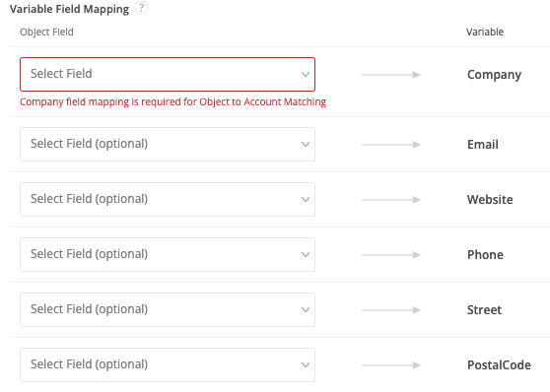Click the Company variable label
This screenshot has width=550, height=392.
click(x=494, y=75)
